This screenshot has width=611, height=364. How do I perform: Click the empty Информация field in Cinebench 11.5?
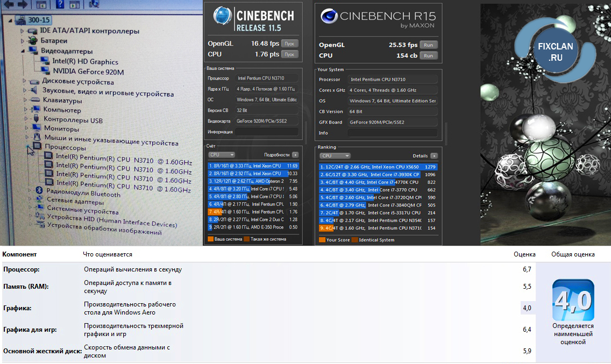click(x=267, y=132)
